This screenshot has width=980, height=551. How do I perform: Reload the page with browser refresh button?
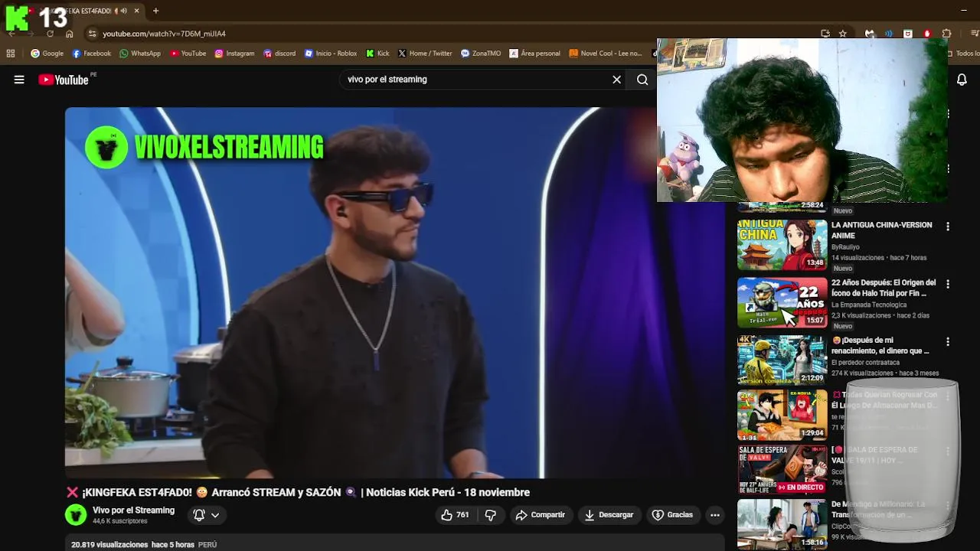click(50, 34)
